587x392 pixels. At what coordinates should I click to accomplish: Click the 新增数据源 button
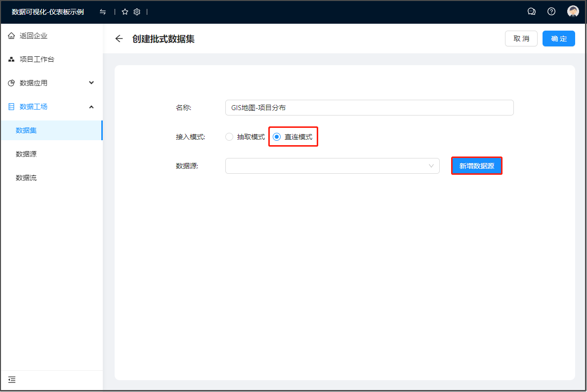[x=476, y=166]
